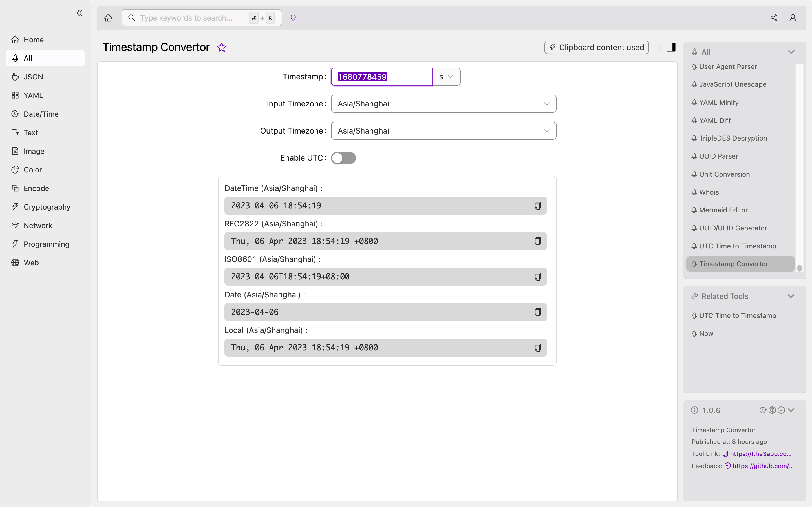This screenshot has height=507, width=812.
Task: Toggle the sidebar collapse button
Action: click(79, 13)
